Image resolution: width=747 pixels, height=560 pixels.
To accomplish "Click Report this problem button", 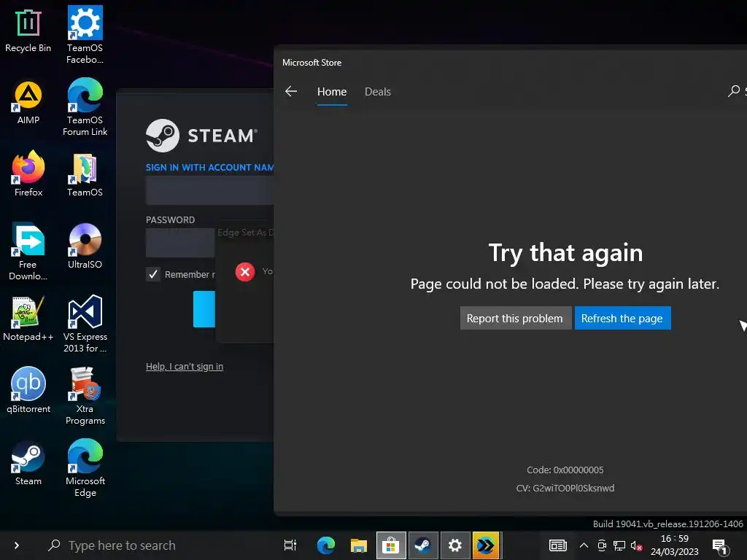I will pos(515,318).
